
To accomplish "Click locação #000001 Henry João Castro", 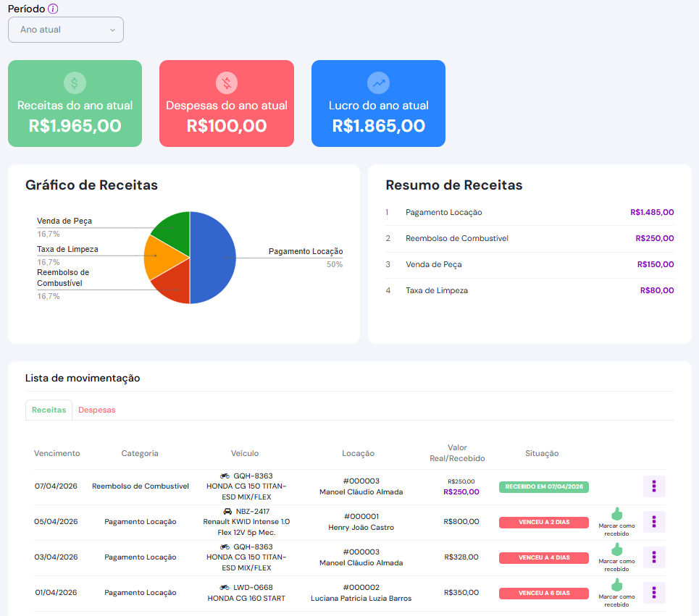I will [361, 522].
